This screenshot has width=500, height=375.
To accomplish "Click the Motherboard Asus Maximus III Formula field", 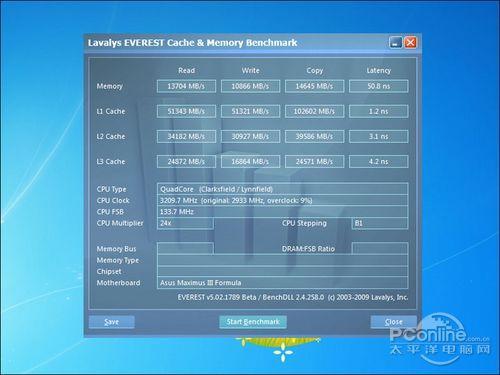I will pyautogui.click(x=283, y=283).
